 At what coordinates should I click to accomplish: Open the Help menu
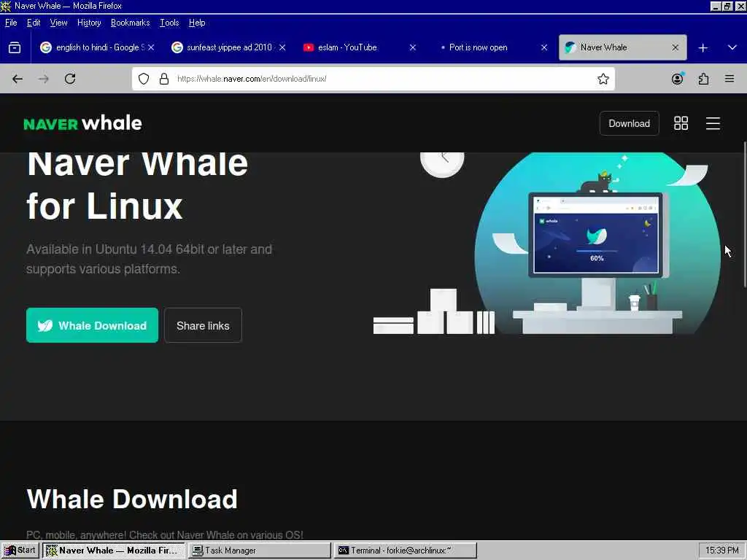click(197, 23)
